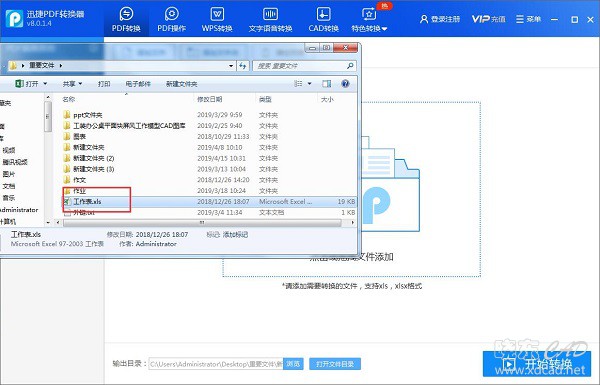Switch to the PDF操作 tab
Image resolution: width=600 pixels, height=385 pixels.
click(x=171, y=19)
